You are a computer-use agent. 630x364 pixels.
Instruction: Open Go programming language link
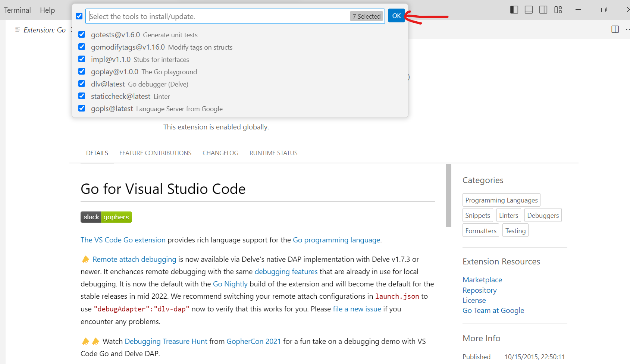point(336,240)
